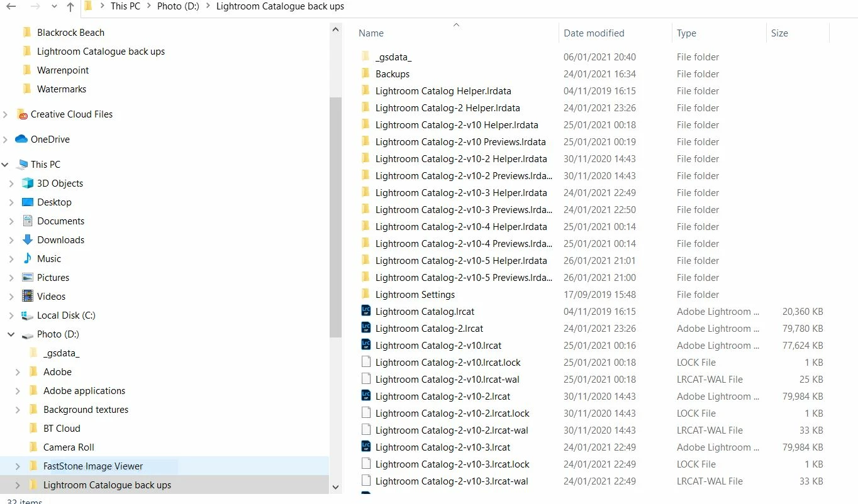Click the chevron after Photo (D:) in breadcrumb

[208, 6]
